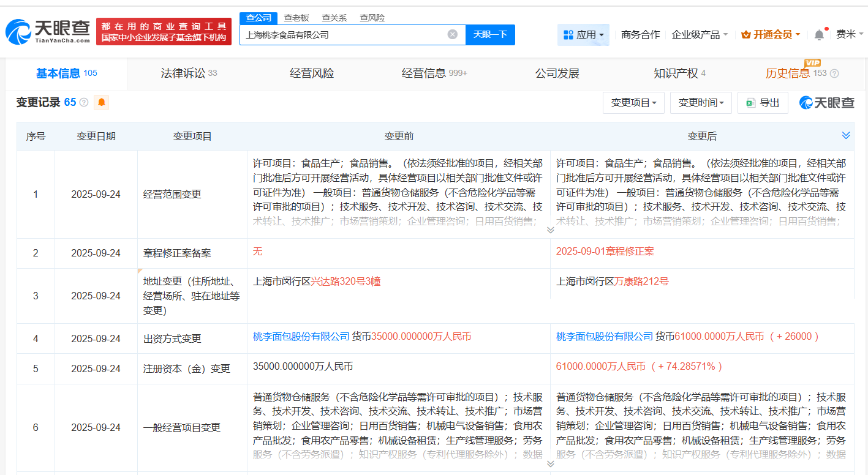Switch to the 法律诉讼 tab
The width and height of the screenshot is (868, 475).
click(188, 73)
